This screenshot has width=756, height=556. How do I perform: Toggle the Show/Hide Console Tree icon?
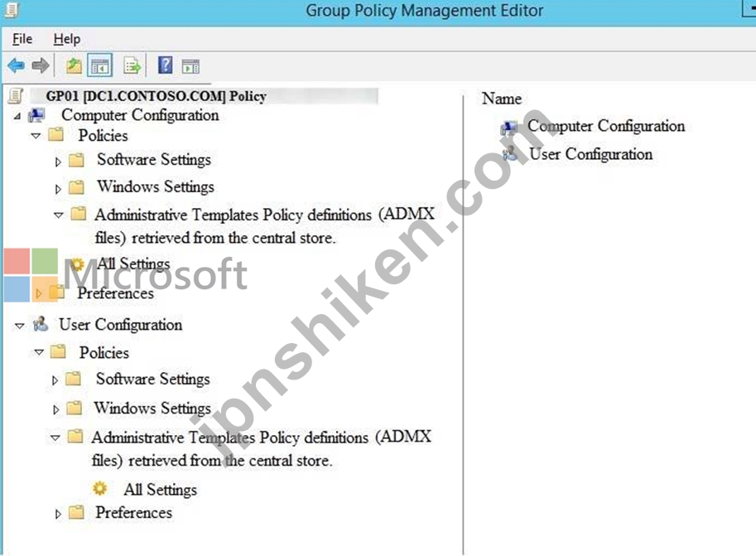click(x=100, y=65)
